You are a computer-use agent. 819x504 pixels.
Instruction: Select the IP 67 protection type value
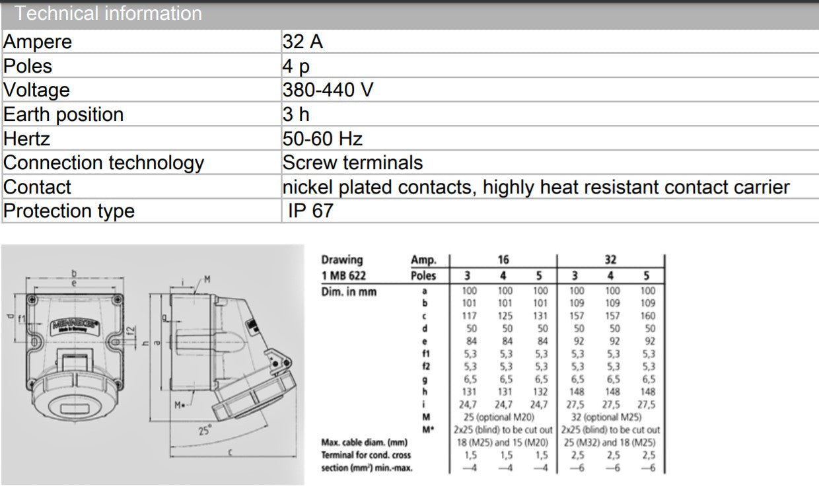click(x=304, y=211)
